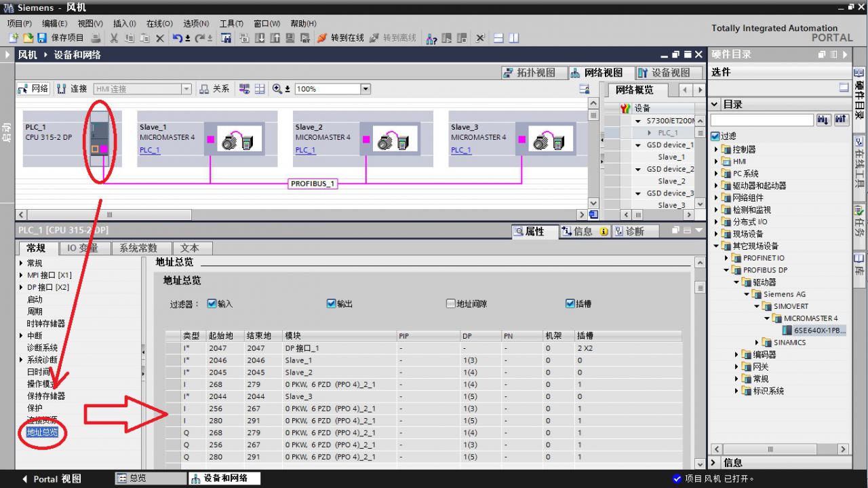
Task: Enable the 地址间隙 address gaps checkbox
Action: pyautogui.click(x=450, y=303)
